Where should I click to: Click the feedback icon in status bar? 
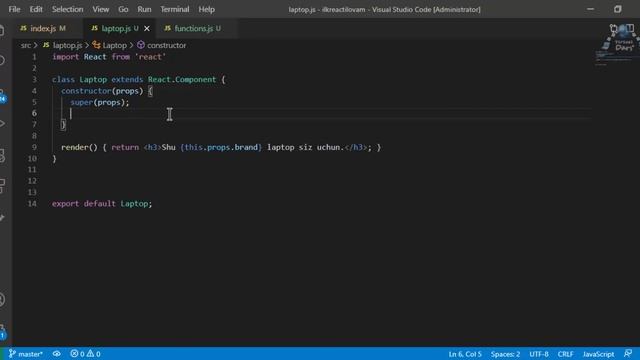click(628, 353)
